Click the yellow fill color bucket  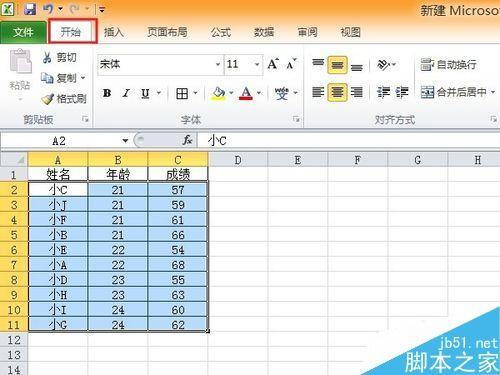pos(219,93)
